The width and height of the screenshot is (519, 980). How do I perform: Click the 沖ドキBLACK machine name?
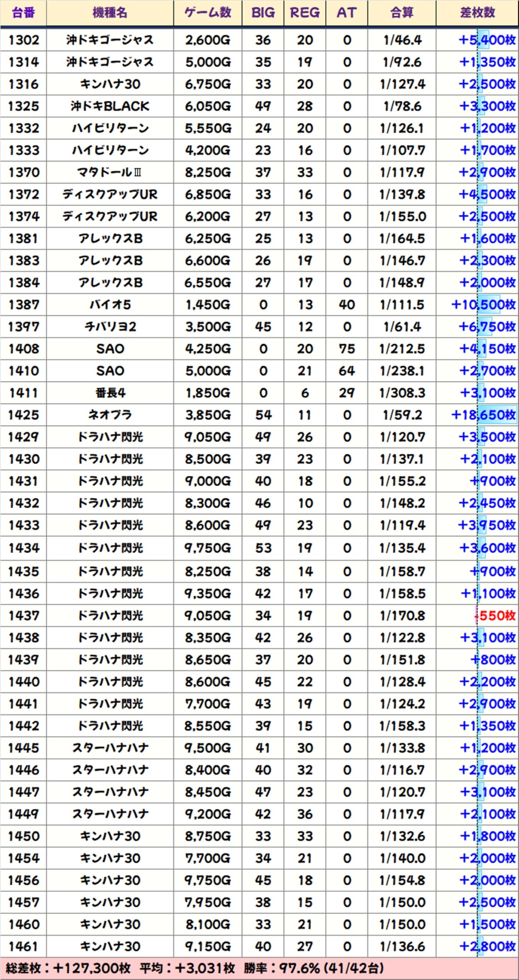[x=110, y=106]
